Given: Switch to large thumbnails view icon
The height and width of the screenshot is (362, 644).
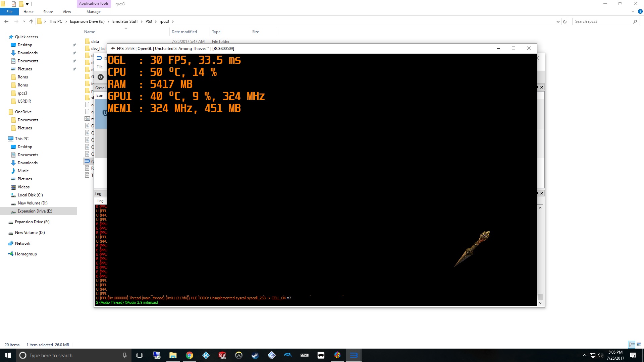Looking at the screenshot, I should pos(639,345).
